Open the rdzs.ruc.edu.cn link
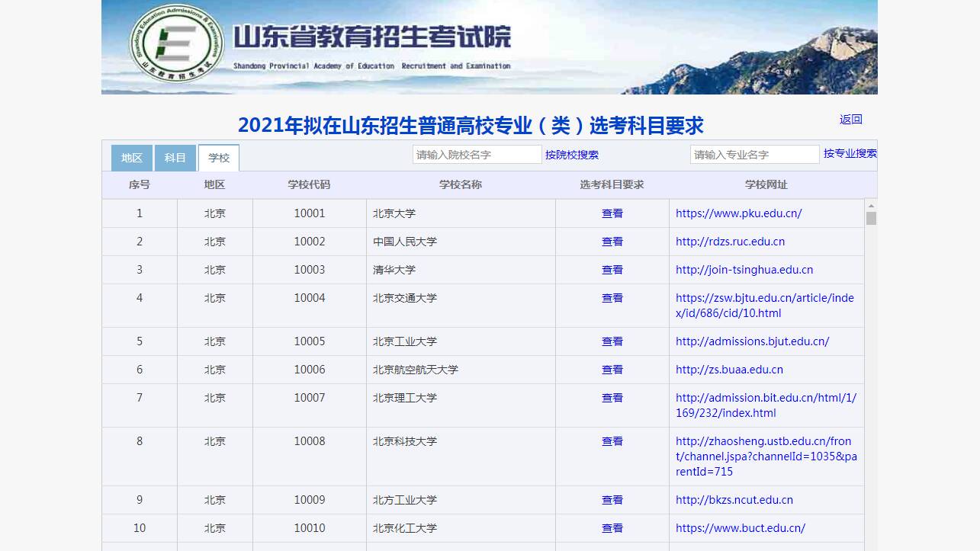The width and height of the screenshot is (980, 551). tap(730, 242)
